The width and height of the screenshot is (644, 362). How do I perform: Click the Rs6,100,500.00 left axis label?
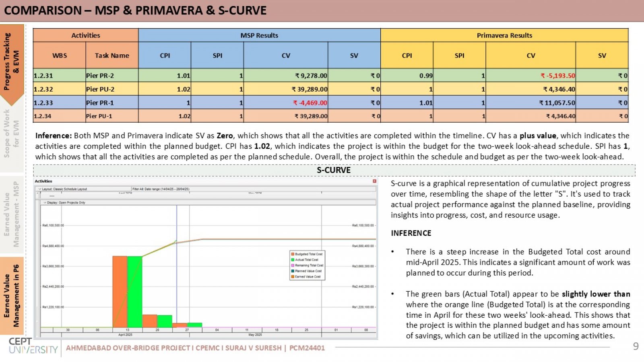(x=53, y=225)
